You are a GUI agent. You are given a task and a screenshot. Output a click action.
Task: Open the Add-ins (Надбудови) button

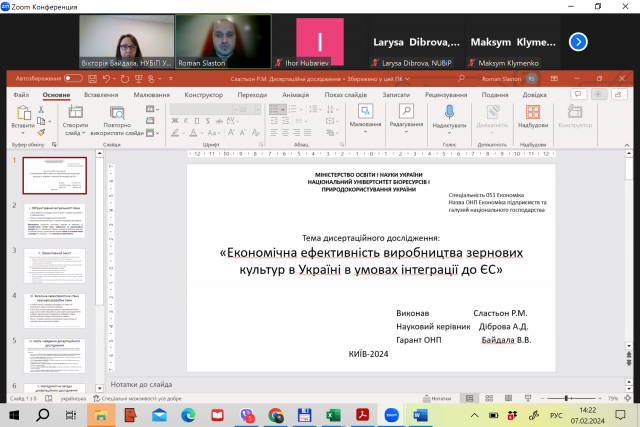(x=534, y=111)
